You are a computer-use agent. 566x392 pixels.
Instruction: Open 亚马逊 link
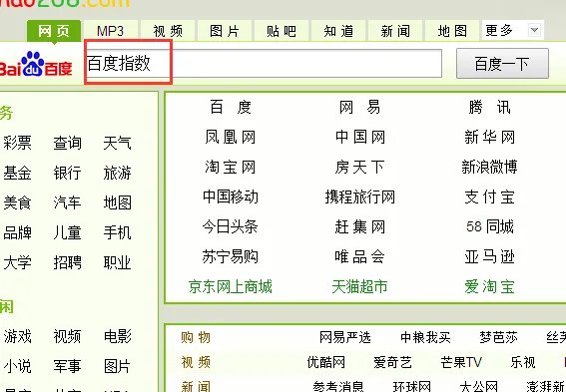tap(489, 256)
